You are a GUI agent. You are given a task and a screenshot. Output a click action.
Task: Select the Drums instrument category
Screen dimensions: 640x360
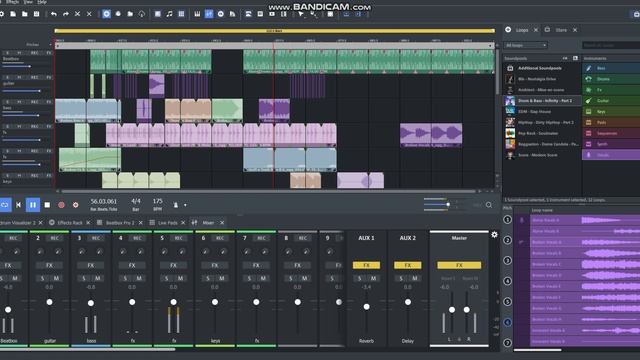[x=611, y=79]
